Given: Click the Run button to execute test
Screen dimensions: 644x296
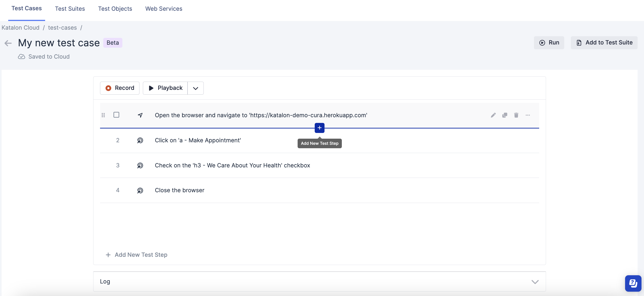Looking at the screenshot, I should click(549, 42).
